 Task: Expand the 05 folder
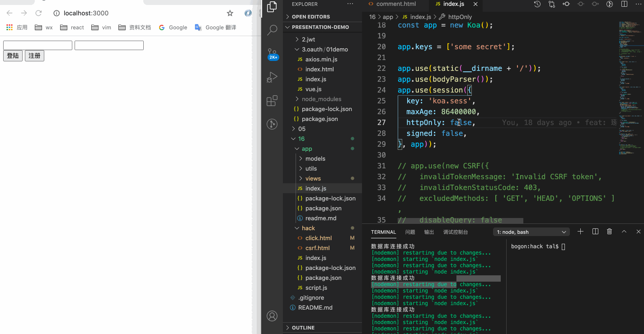point(323,129)
